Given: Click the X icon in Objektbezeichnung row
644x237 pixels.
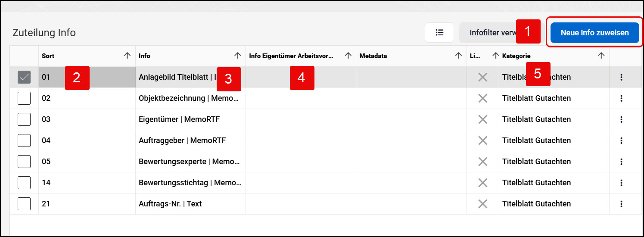Looking at the screenshot, I should 483,98.
